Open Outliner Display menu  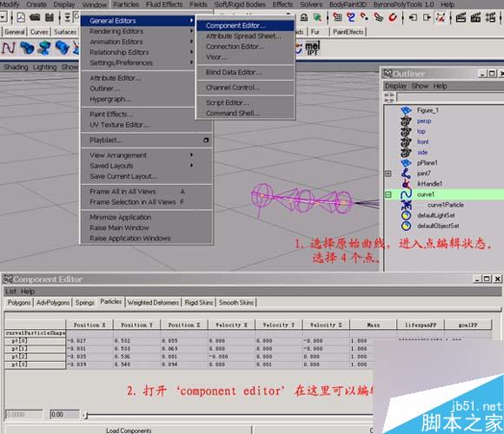click(x=395, y=86)
